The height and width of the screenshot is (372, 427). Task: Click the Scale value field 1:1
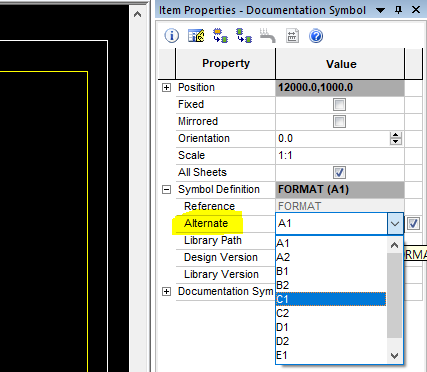click(x=340, y=156)
